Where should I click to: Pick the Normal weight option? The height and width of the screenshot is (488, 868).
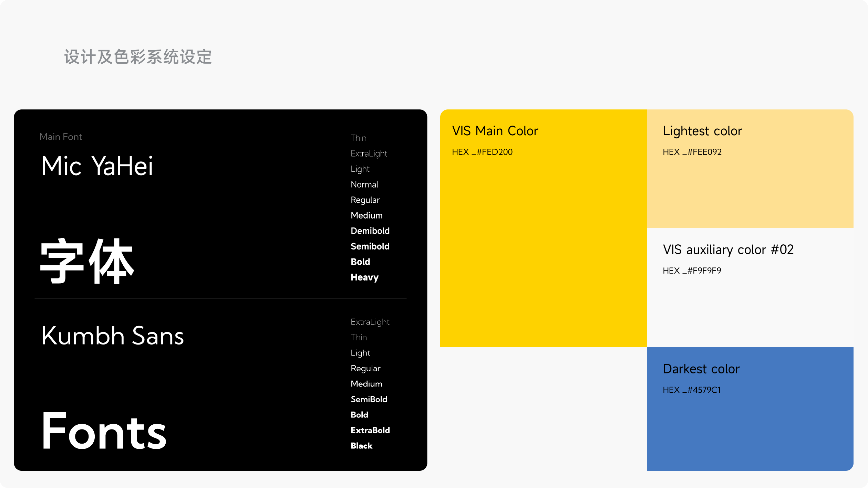tap(364, 184)
